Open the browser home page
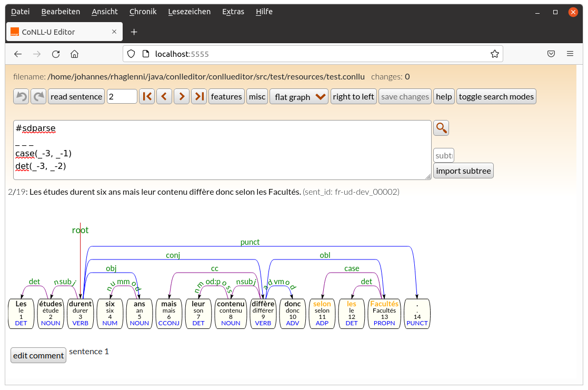This screenshot has height=390, width=588. click(x=75, y=54)
